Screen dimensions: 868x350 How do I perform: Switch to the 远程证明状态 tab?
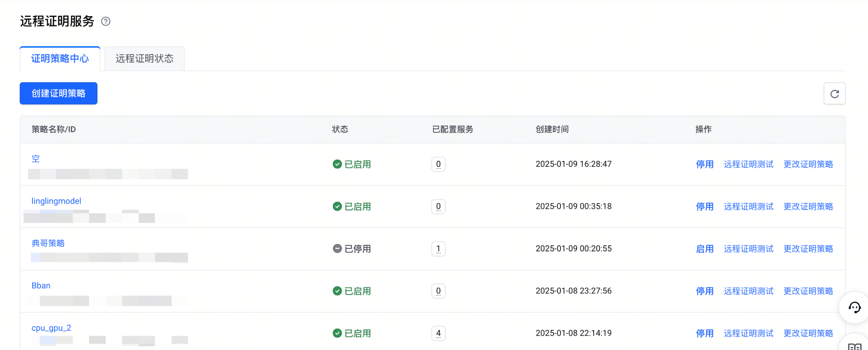pyautogui.click(x=144, y=59)
